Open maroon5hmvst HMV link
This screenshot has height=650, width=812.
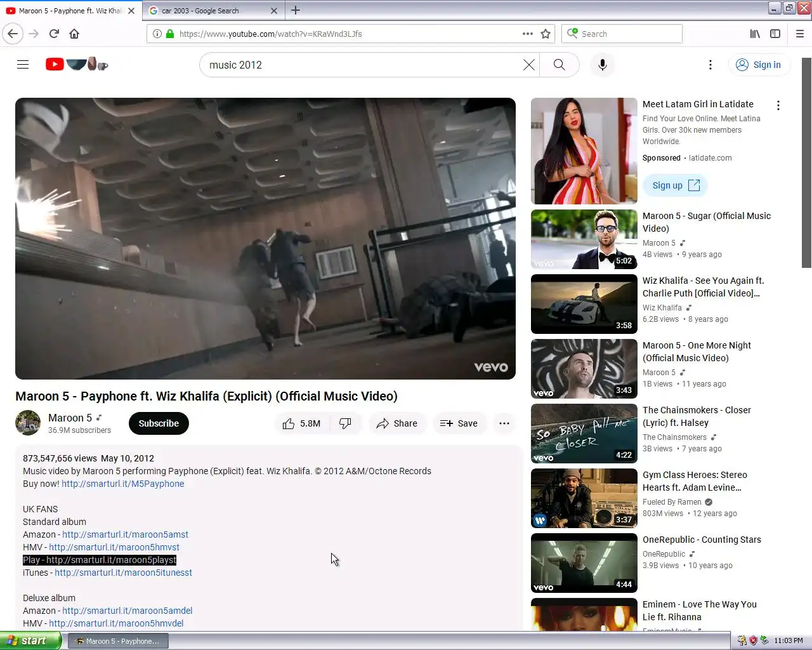(x=114, y=547)
